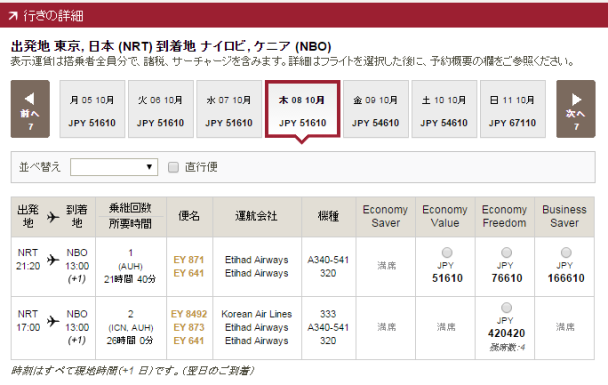Click airplane icon in 21:20 departure row
Image resolution: width=608 pixels, height=385 pixels.
53,259
